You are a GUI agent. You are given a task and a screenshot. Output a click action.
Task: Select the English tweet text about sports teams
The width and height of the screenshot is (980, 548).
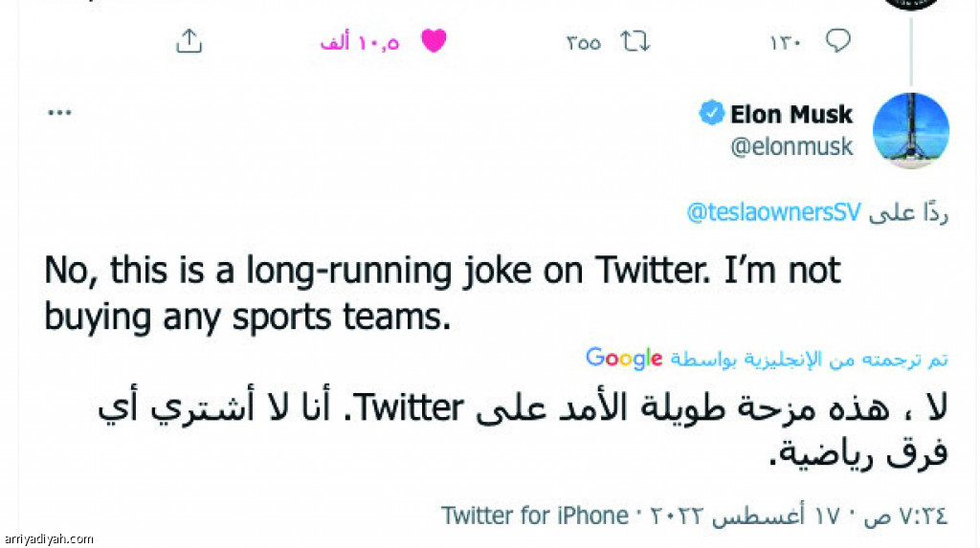[x=442, y=294]
